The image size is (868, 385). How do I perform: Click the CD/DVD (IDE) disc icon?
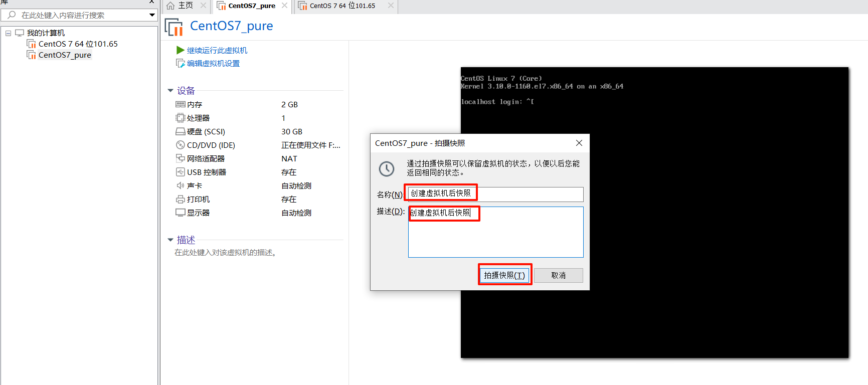coord(181,145)
